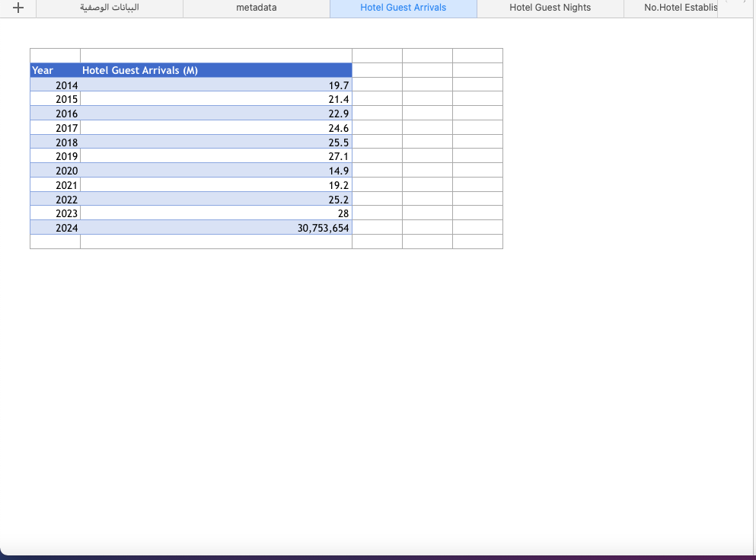Click the cell with value 24.6

coord(215,128)
